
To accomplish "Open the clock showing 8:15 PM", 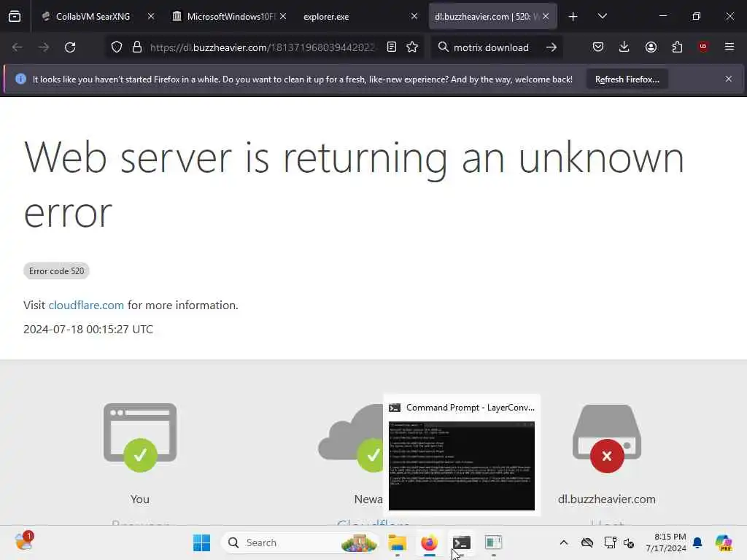I will coord(666,542).
